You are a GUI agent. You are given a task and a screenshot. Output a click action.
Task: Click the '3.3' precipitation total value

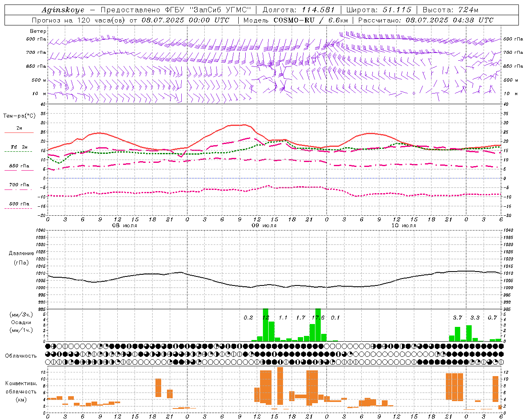475,318
